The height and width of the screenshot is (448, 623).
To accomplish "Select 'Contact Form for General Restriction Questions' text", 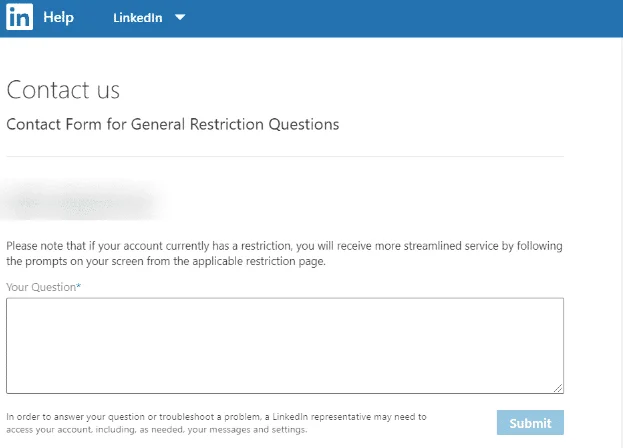I will (173, 124).
